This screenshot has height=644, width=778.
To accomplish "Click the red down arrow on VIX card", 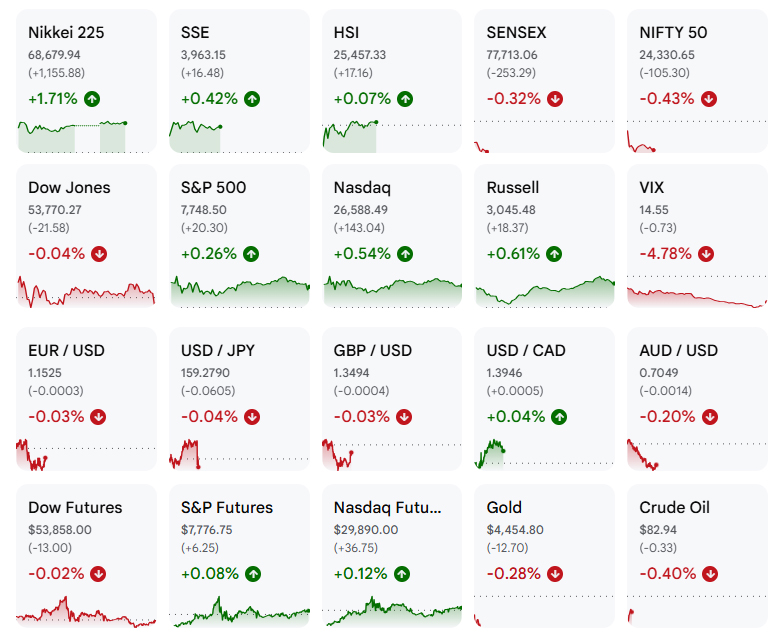I will coord(706,254).
